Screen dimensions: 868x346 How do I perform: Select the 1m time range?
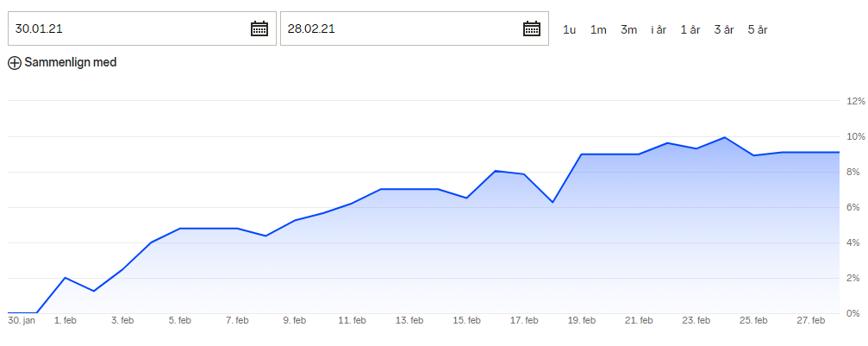click(598, 30)
